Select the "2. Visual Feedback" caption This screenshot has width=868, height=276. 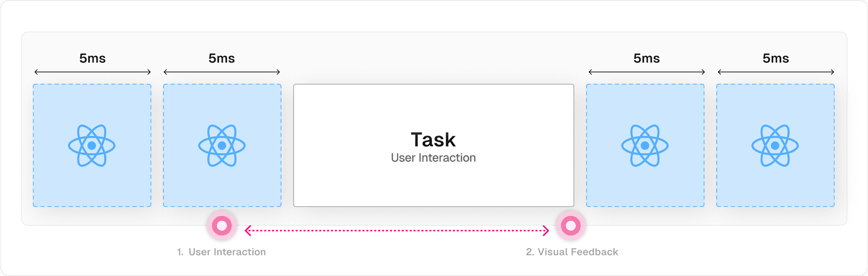[x=572, y=252]
